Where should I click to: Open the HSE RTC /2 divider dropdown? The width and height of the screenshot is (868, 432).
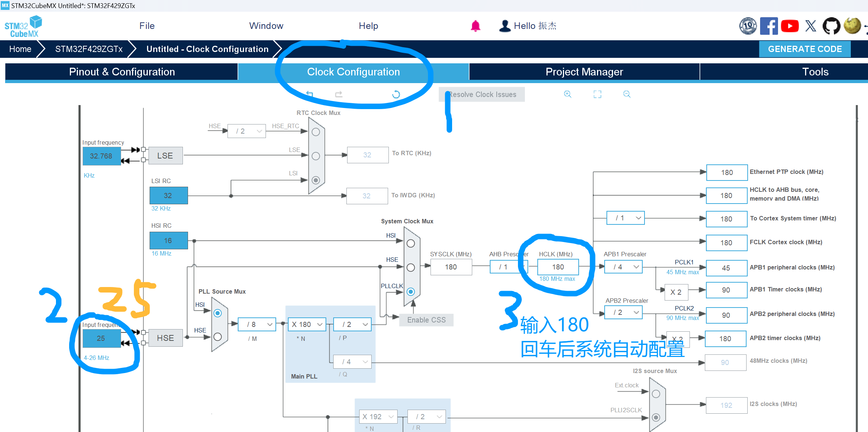coord(247,131)
